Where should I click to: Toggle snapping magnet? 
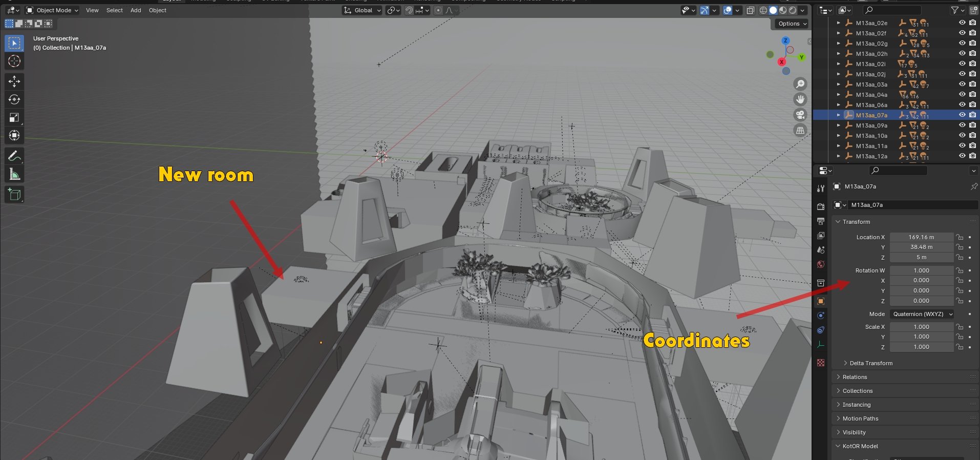pos(409,10)
